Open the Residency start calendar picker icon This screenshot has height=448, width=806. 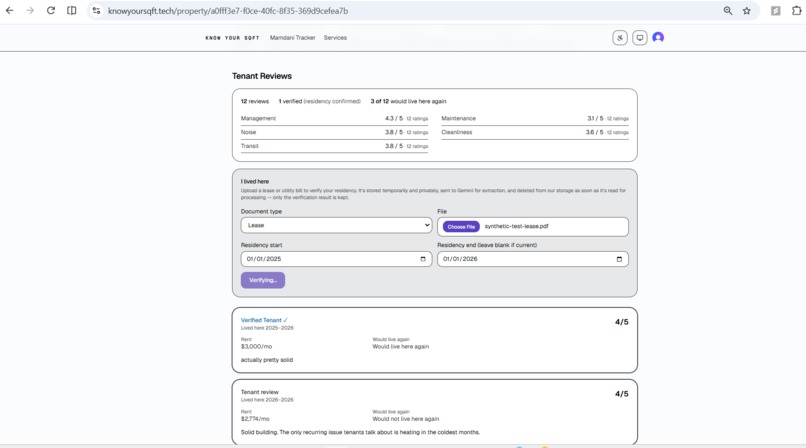[423, 259]
